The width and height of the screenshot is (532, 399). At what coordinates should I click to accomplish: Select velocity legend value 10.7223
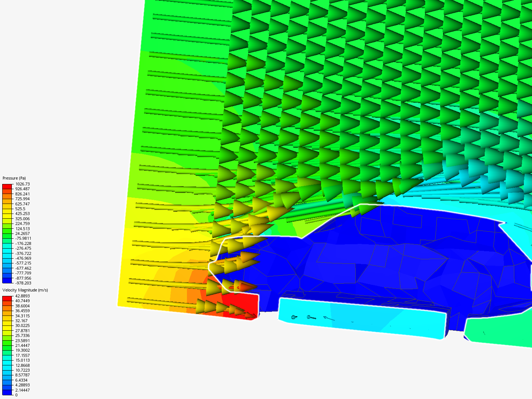[23, 370]
